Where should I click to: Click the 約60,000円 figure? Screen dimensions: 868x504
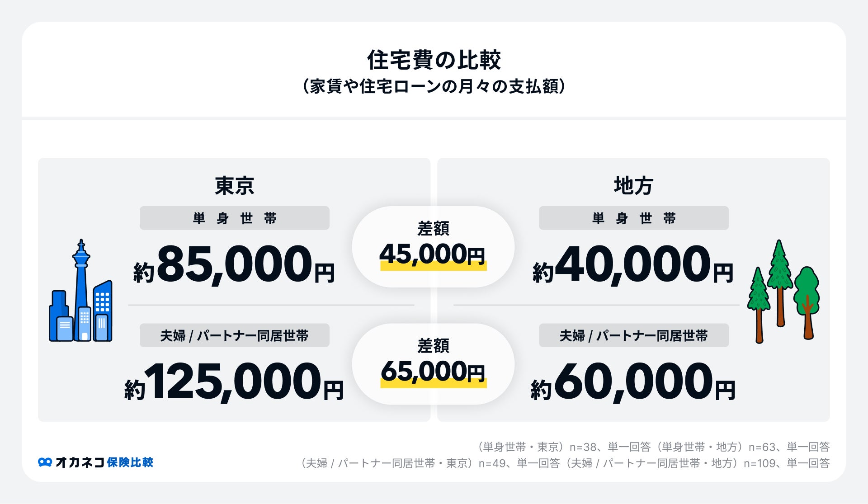coord(633,382)
